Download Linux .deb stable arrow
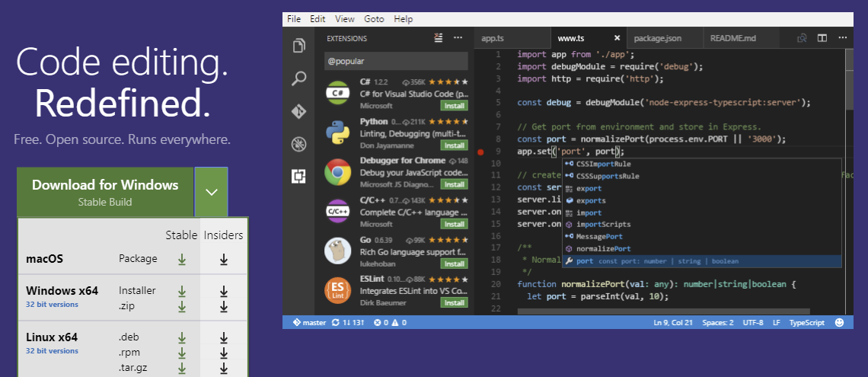868x377 pixels. [181, 337]
